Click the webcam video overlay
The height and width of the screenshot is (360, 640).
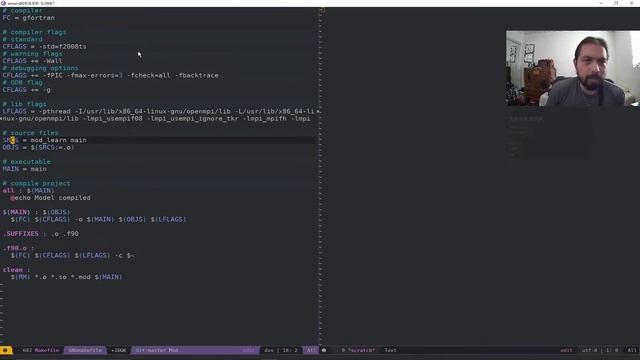click(573, 69)
